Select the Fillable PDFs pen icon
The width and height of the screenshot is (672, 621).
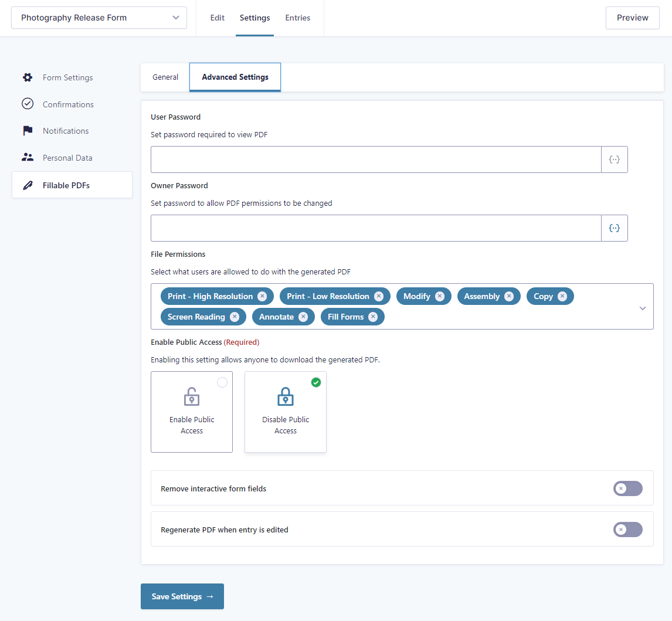[x=27, y=185]
